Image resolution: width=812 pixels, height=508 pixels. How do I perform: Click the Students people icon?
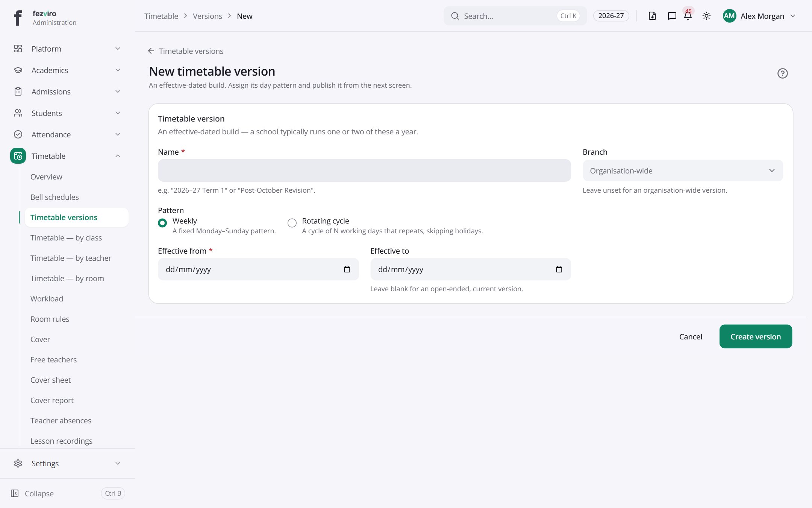pyautogui.click(x=18, y=113)
